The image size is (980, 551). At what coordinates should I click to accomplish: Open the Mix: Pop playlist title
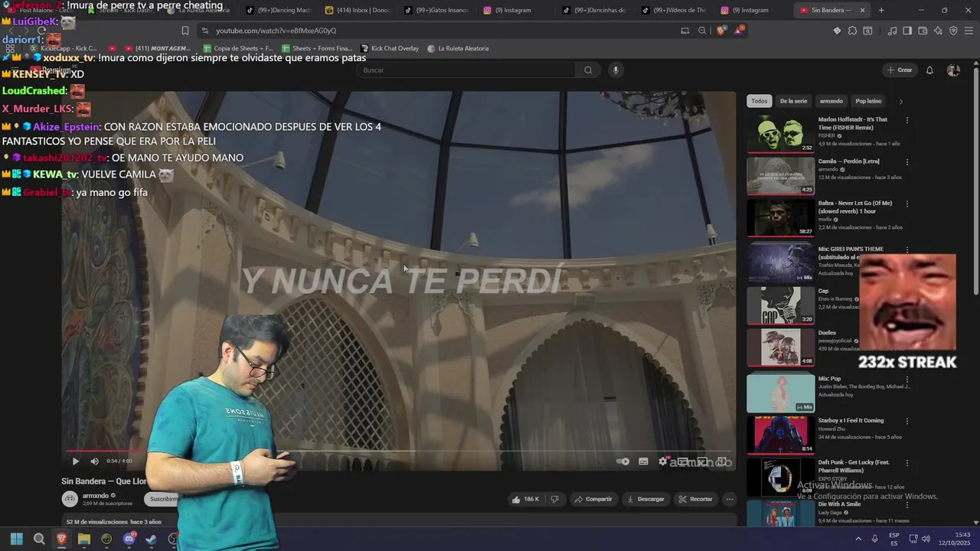[829, 379]
